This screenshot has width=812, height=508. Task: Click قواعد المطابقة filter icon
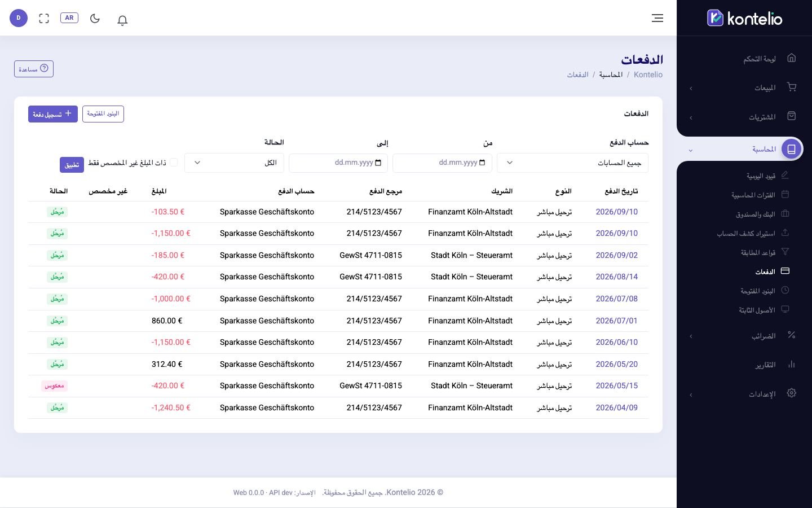(x=785, y=252)
